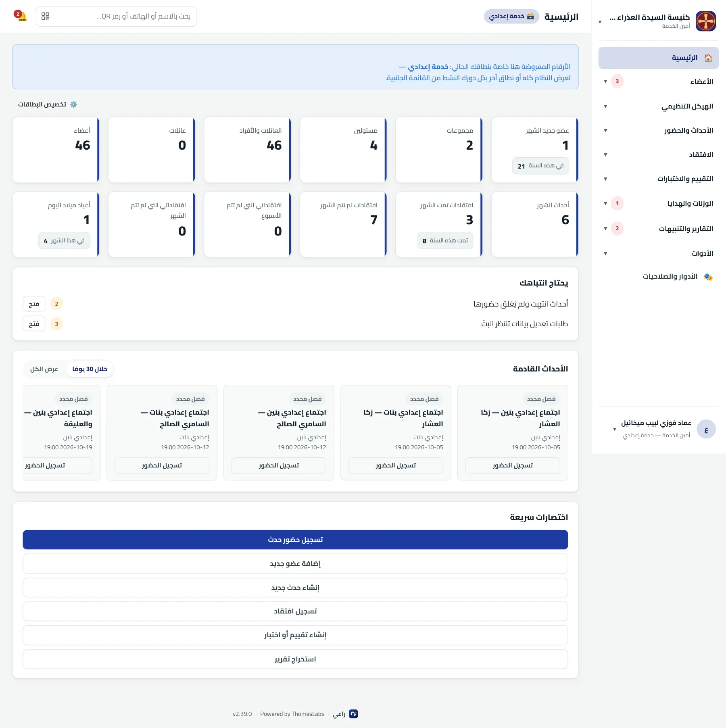Click the home icon in sidebar

(x=708, y=58)
